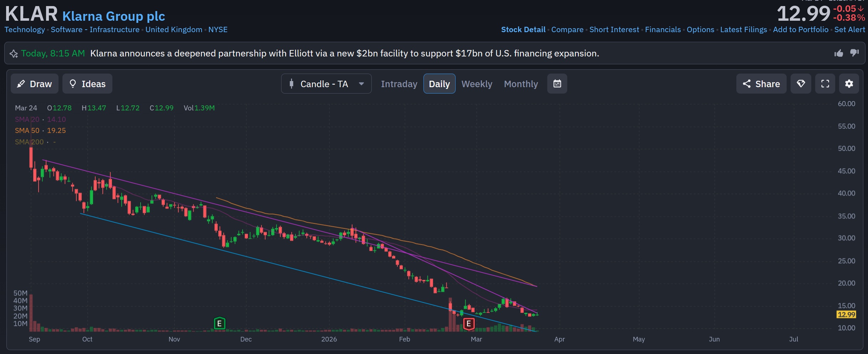This screenshot has width=868, height=354.
Task: Click the 2026 label on the time axis
Action: (329, 339)
